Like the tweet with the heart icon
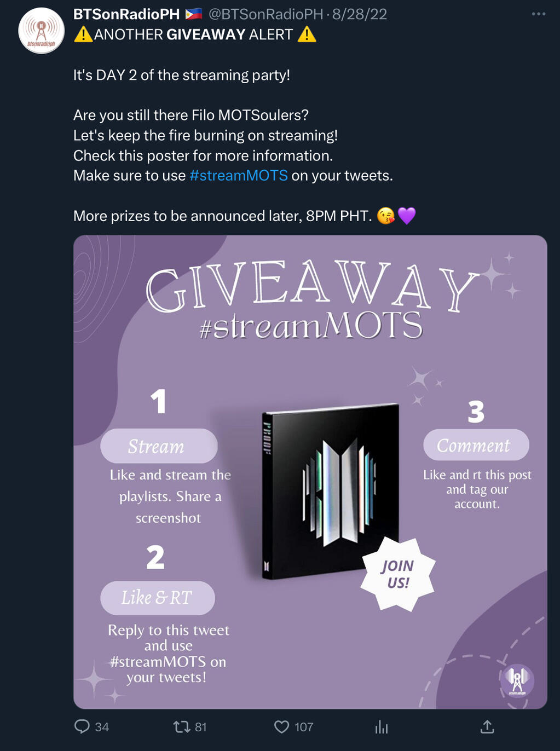Screen dimensions: 560x751 click(281, 727)
